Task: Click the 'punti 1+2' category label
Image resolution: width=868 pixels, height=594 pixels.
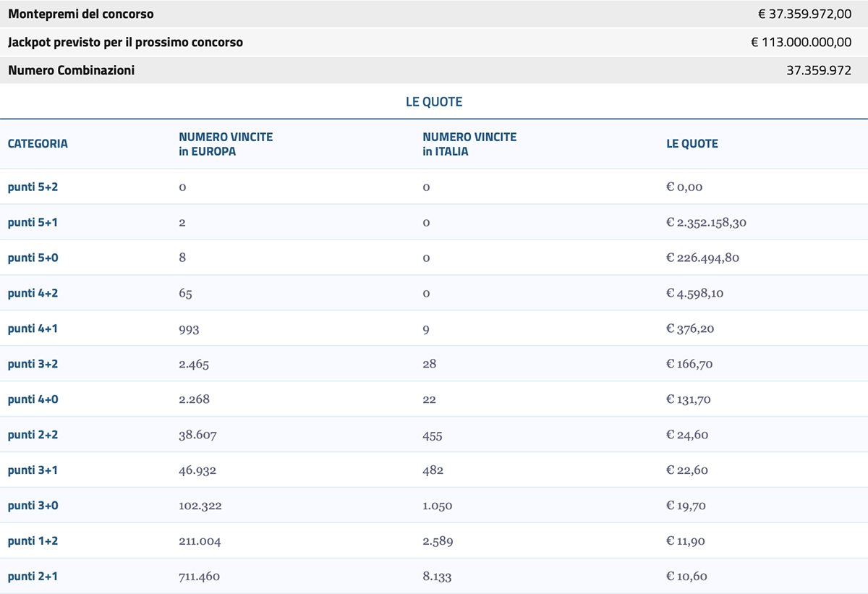Action: [x=33, y=542]
